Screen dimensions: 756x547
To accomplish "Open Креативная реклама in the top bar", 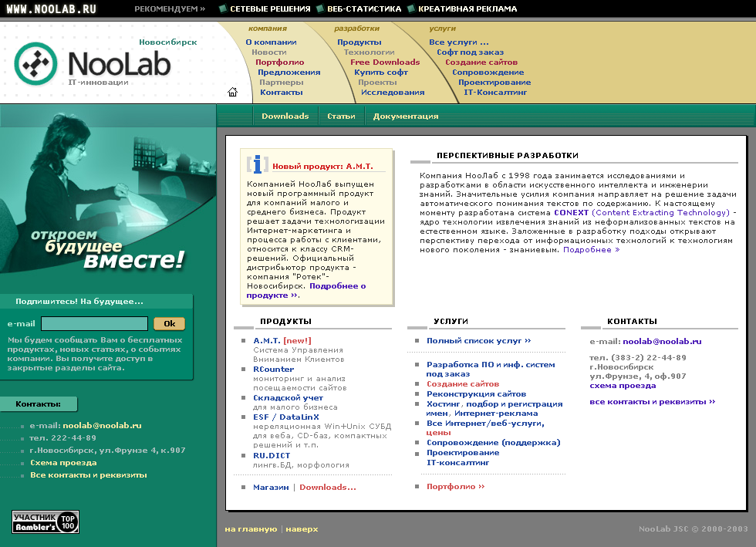I will point(467,8).
